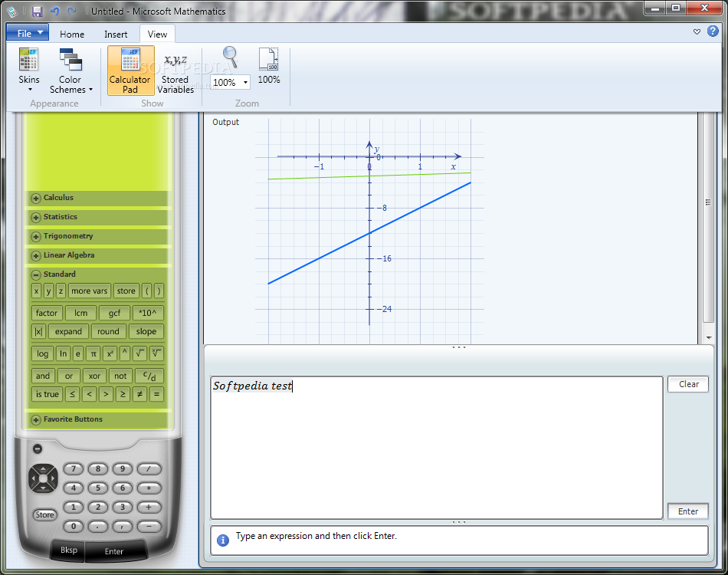Click the keypad Store button
Image resolution: width=728 pixels, height=575 pixels.
pyautogui.click(x=44, y=514)
